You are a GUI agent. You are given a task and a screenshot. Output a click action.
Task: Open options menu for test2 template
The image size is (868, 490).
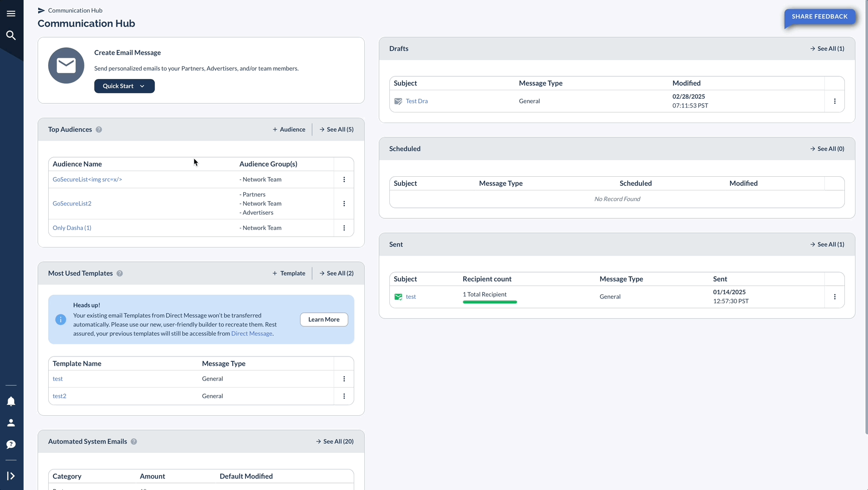[344, 396]
